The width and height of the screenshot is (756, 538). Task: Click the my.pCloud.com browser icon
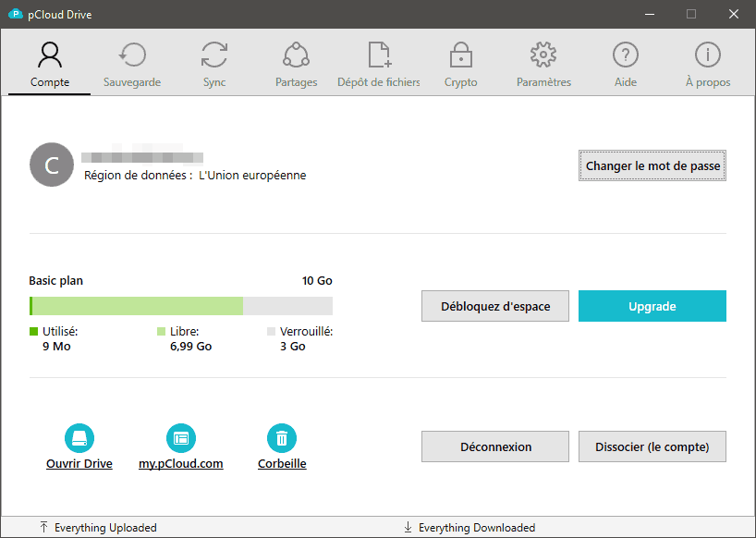pyautogui.click(x=181, y=438)
